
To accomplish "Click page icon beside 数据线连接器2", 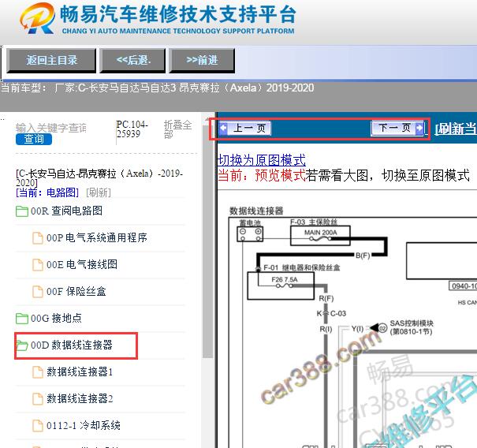I will 38,399.
